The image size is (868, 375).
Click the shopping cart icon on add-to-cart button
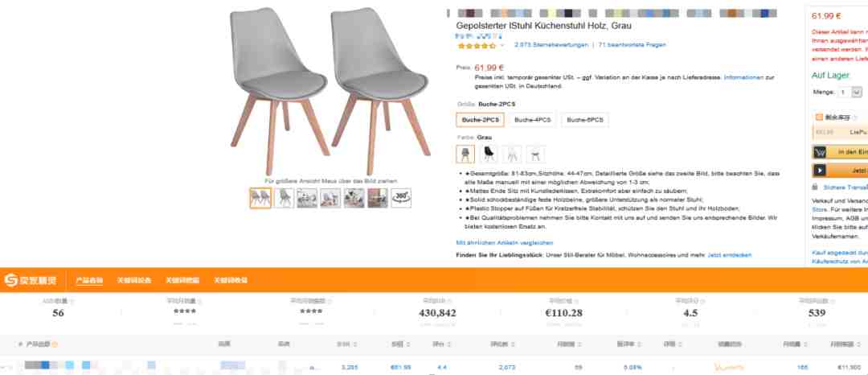pos(819,152)
